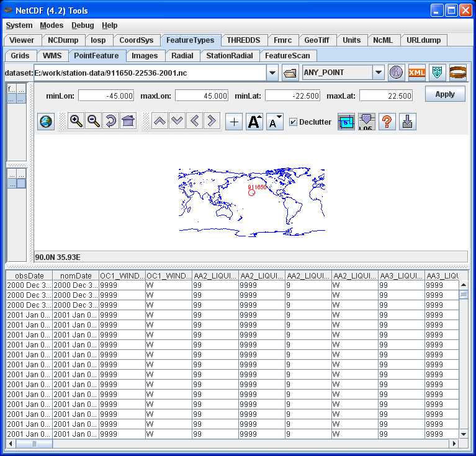
Task: Open the Modes menu
Action: [x=52, y=25]
